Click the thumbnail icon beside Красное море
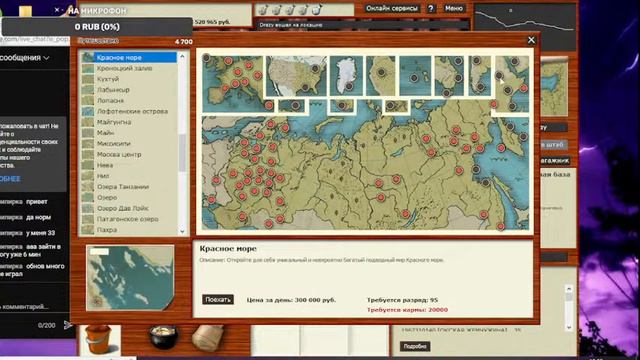 [x=88, y=58]
